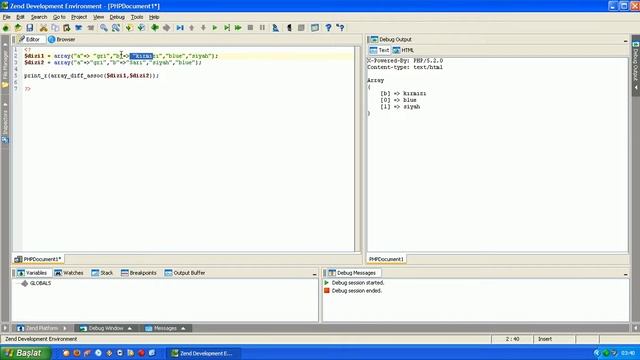Open the Project menu

[x=79, y=17]
